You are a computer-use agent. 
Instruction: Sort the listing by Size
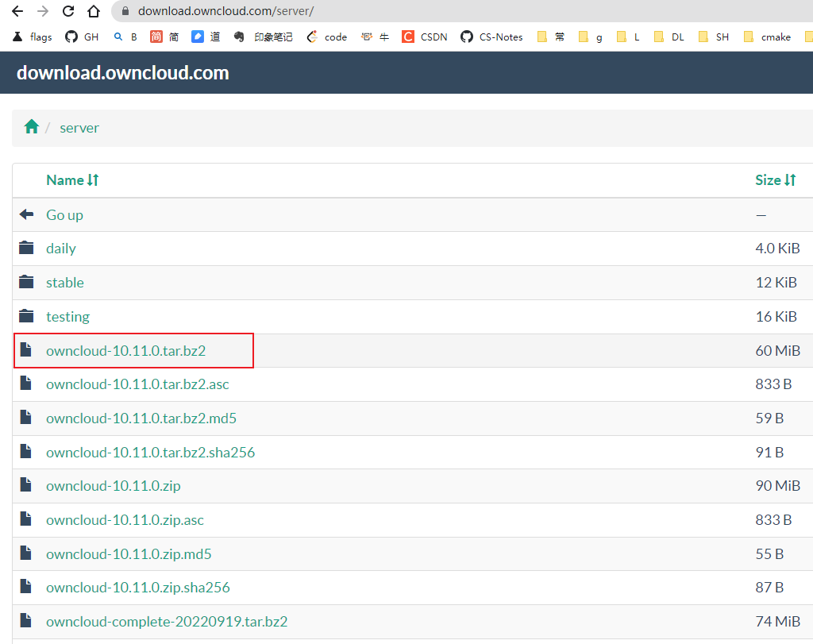tap(775, 180)
